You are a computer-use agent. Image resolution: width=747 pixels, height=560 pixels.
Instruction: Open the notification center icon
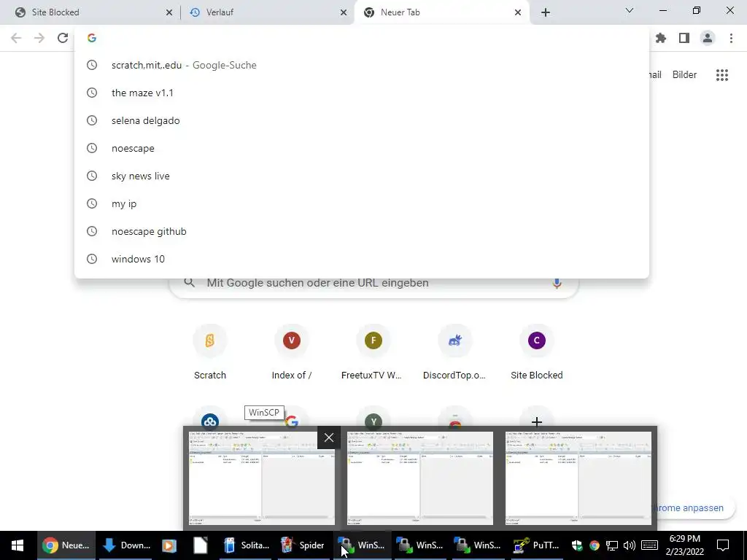(723, 545)
